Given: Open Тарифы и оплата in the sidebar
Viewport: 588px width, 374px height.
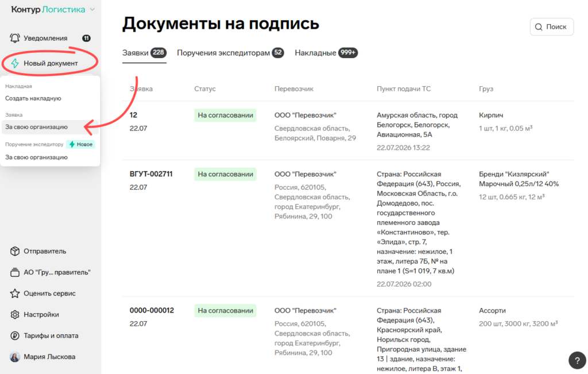Looking at the screenshot, I should (x=51, y=336).
